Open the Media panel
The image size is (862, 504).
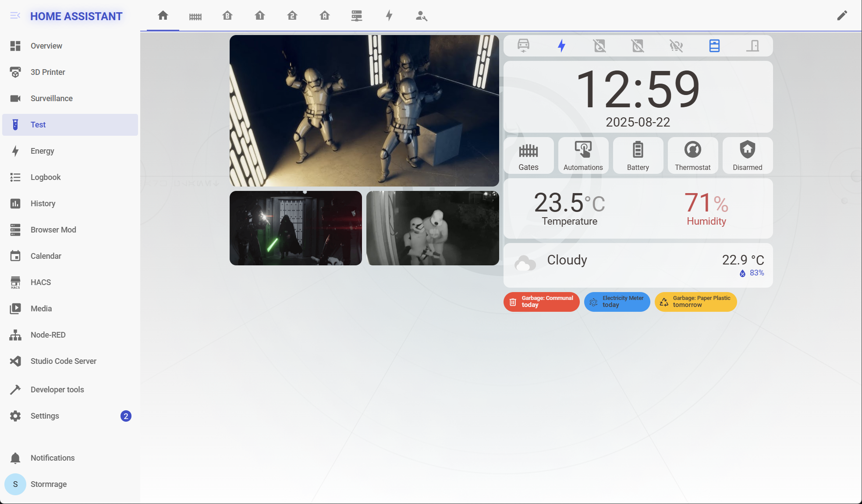click(70, 309)
